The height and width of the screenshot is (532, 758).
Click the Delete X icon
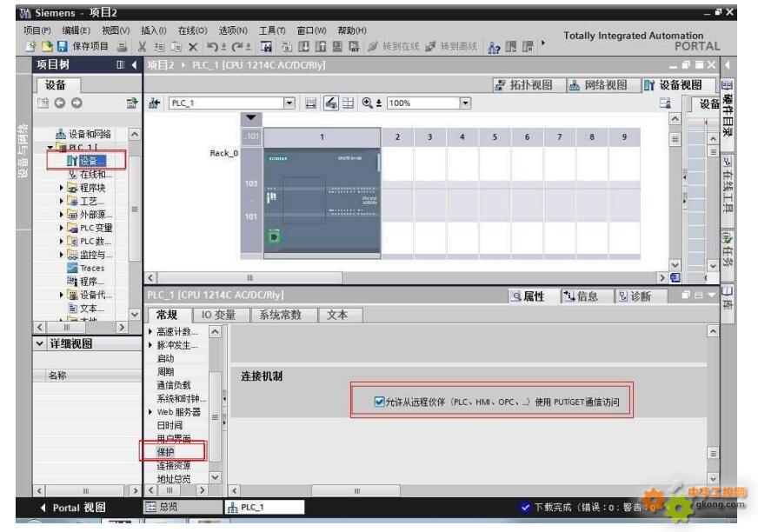(193, 47)
